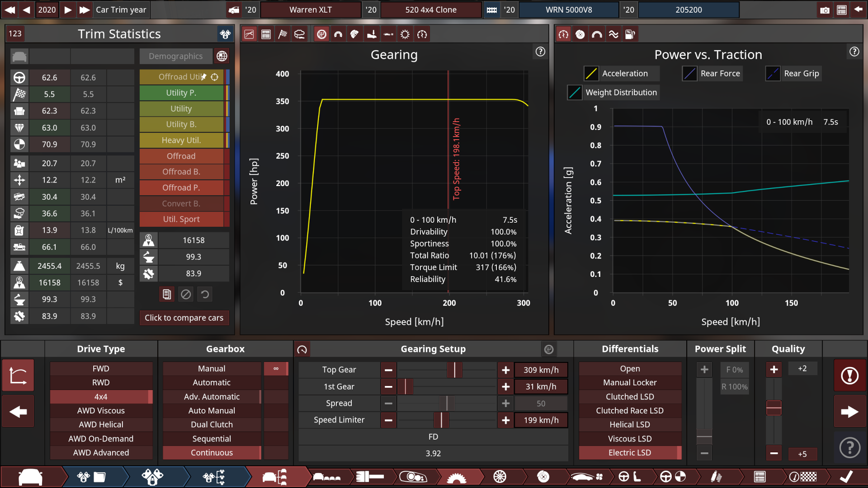Open Heavy Util. demographics segment
Viewport: 868px width, 488px height.
[x=181, y=140]
